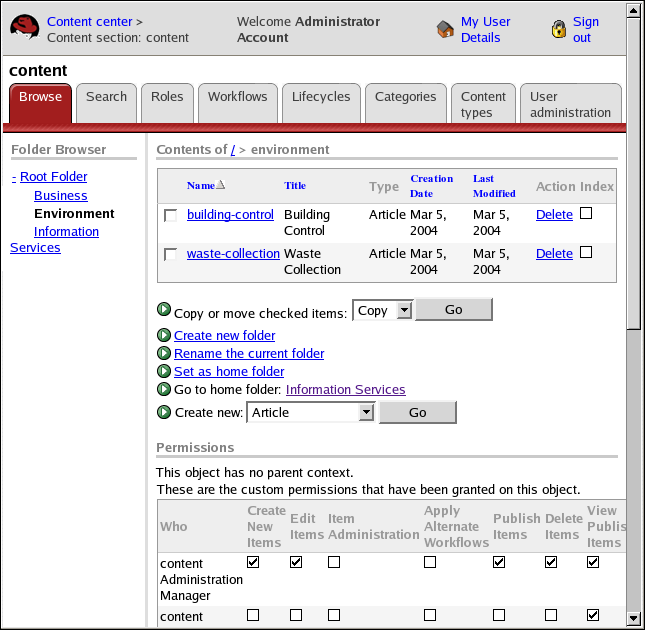Delete the building-control item
Screen dimensions: 645x630
point(554,214)
